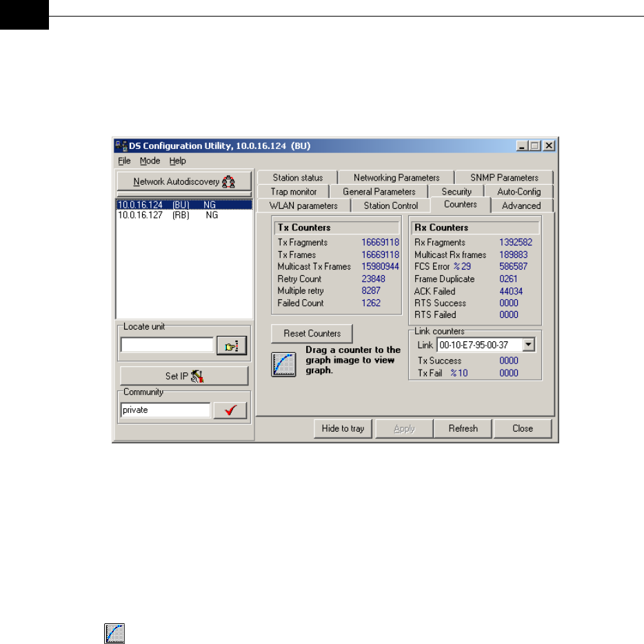Click the application icon in title bar
644x644 pixels.
(121, 146)
